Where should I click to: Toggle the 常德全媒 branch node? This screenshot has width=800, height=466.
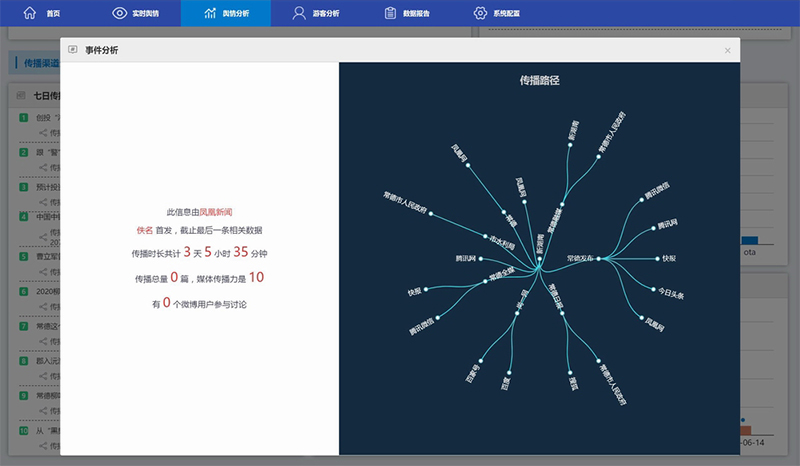pos(485,281)
